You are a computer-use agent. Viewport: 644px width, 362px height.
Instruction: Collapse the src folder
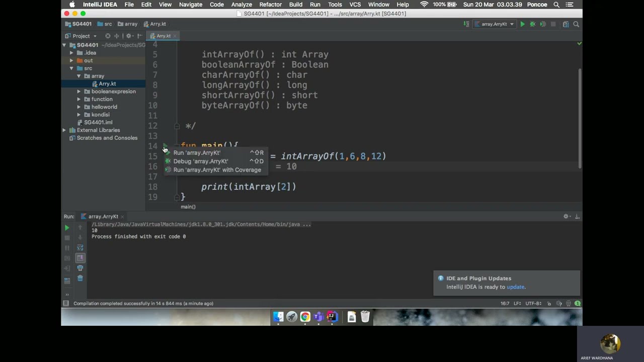pos(71,68)
